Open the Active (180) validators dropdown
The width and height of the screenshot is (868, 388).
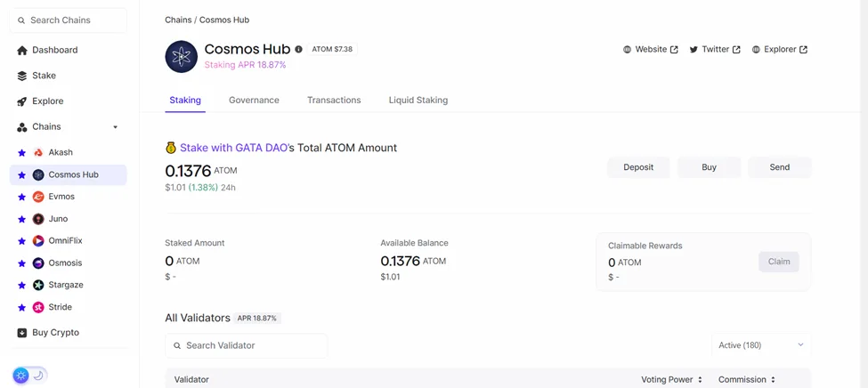pos(761,345)
